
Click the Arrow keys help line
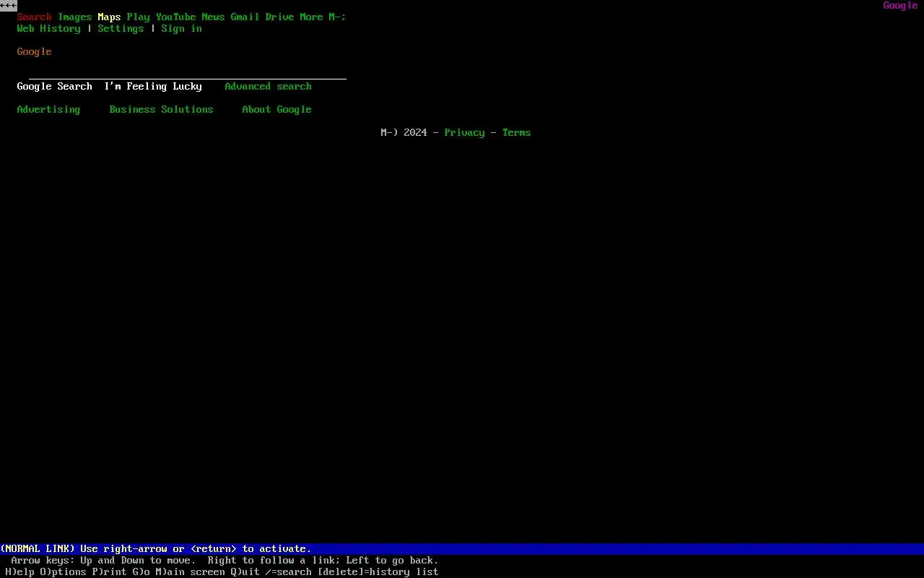(x=225, y=561)
